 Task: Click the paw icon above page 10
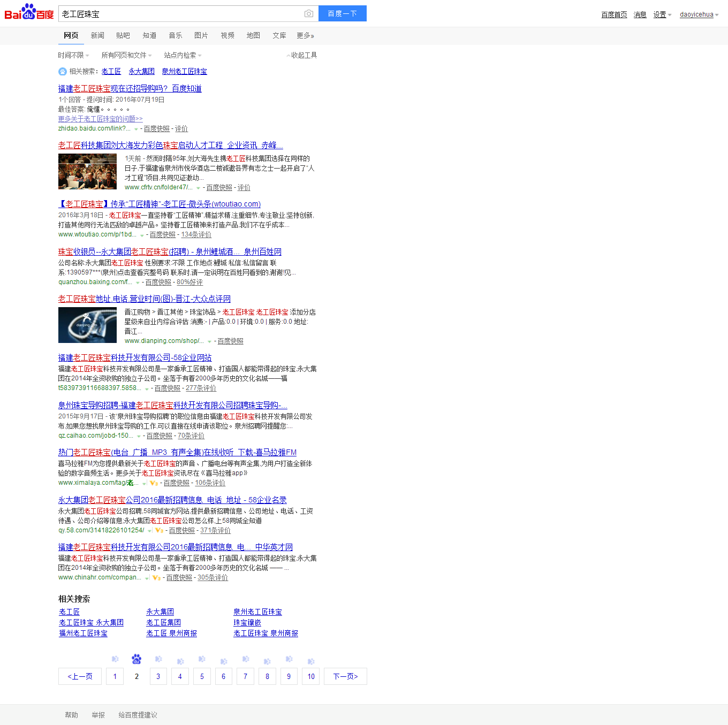pyautogui.click(x=311, y=661)
